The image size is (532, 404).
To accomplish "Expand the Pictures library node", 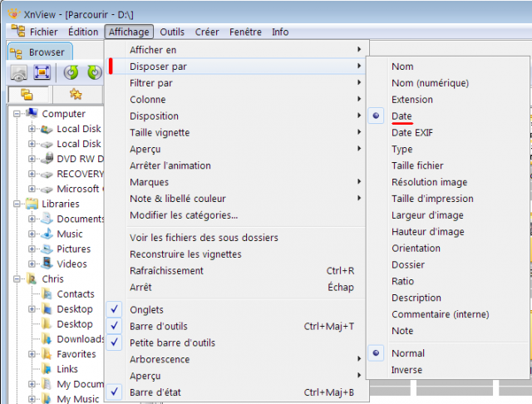I will pos(32,249).
